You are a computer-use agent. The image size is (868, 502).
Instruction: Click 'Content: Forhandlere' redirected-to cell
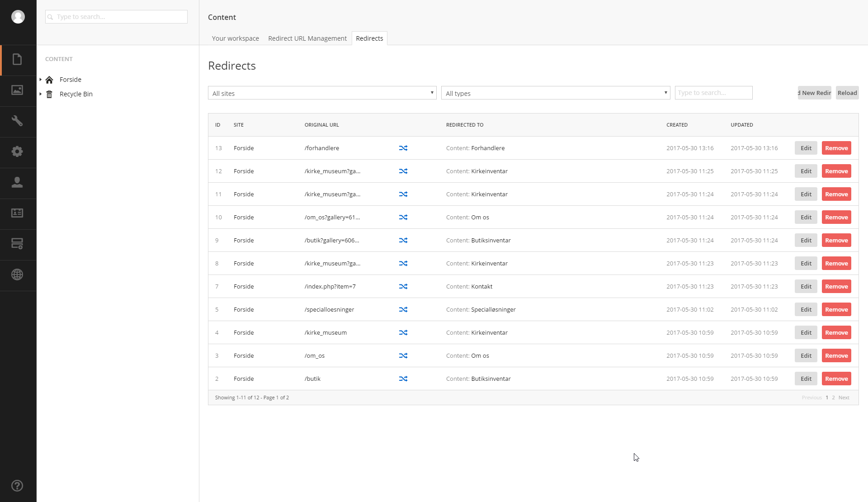coord(475,148)
